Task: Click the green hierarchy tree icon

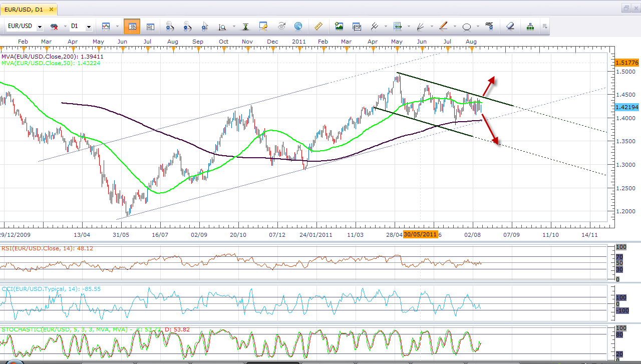Action: (x=530, y=26)
